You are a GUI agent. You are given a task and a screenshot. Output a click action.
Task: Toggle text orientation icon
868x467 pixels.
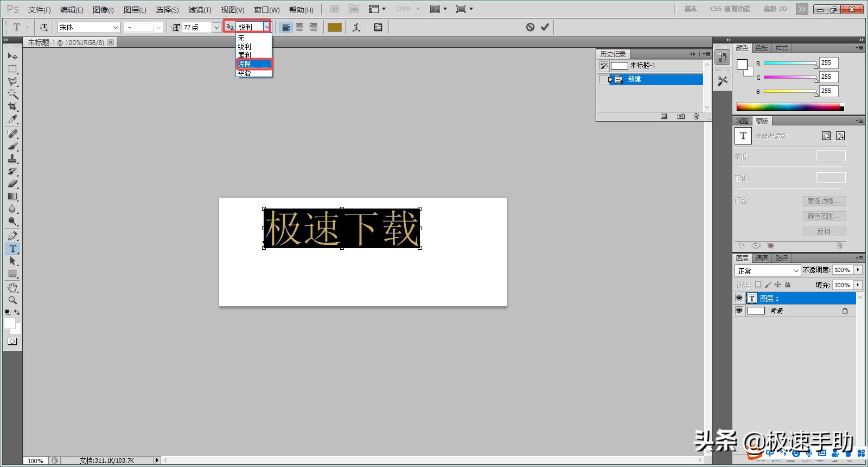pyautogui.click(x=43, y=27)
